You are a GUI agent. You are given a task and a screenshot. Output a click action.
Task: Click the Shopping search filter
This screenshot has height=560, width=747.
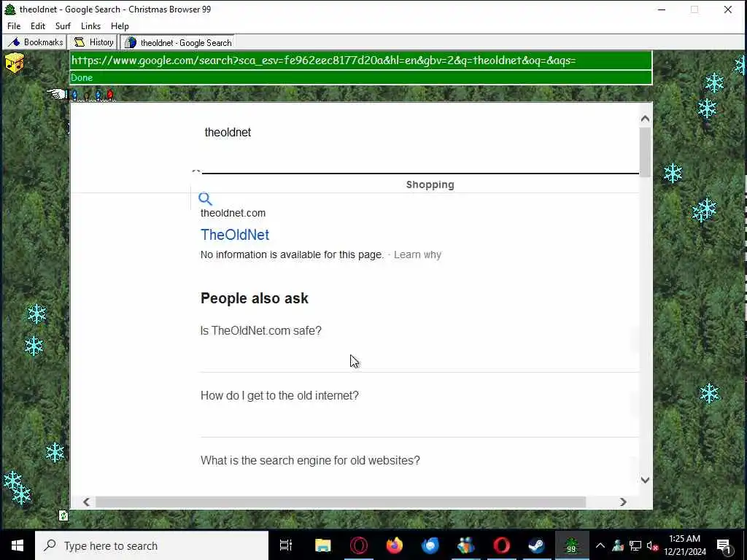click(x=430, y=184)
